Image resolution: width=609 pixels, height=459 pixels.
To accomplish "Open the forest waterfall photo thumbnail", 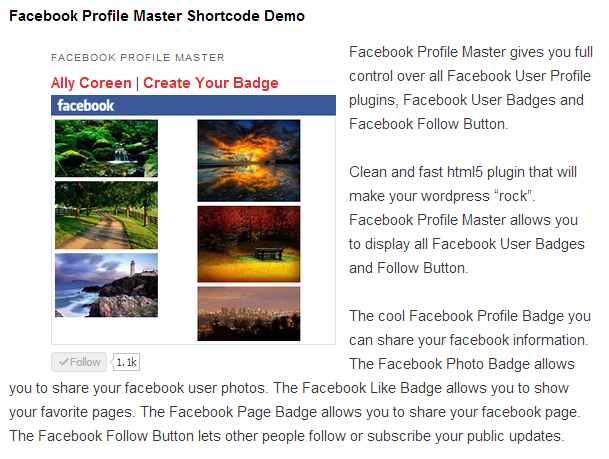I will click(x=106, y=149).
